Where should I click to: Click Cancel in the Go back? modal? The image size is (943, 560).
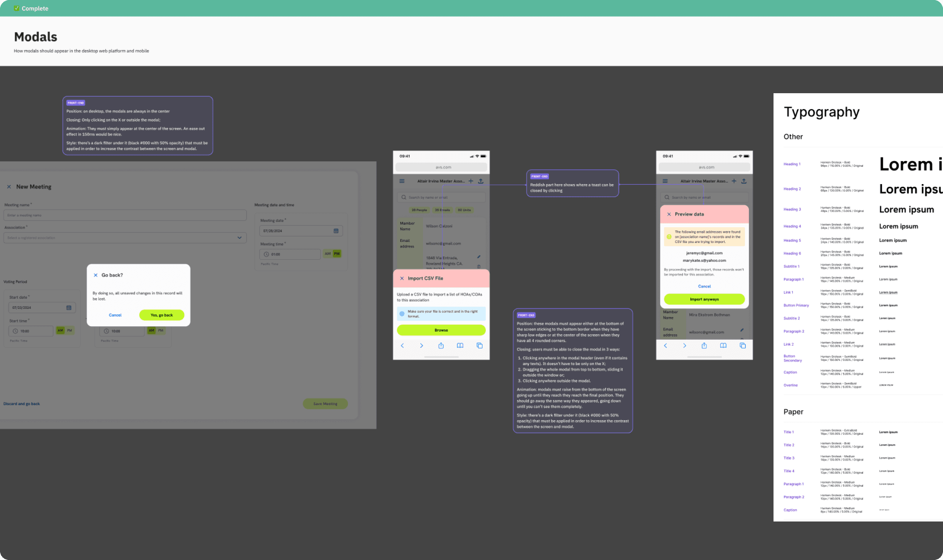pos(115,315)
